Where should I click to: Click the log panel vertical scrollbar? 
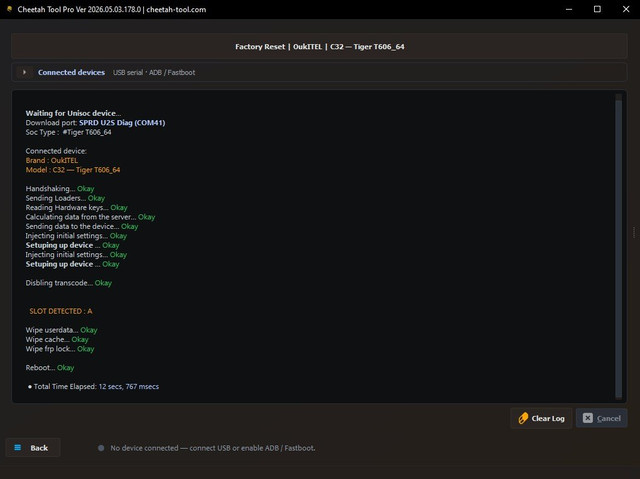pyautogui.click(x=618, y=246)
